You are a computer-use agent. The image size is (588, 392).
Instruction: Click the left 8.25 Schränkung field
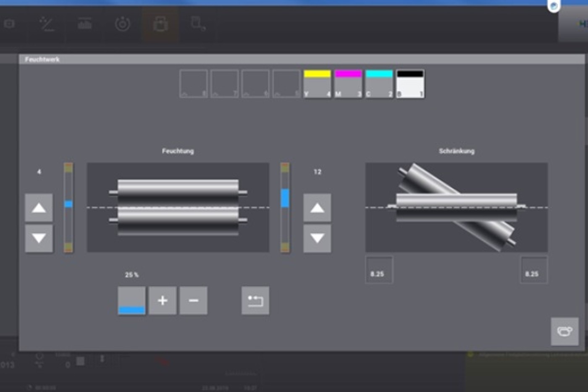[x=379, y=271]
